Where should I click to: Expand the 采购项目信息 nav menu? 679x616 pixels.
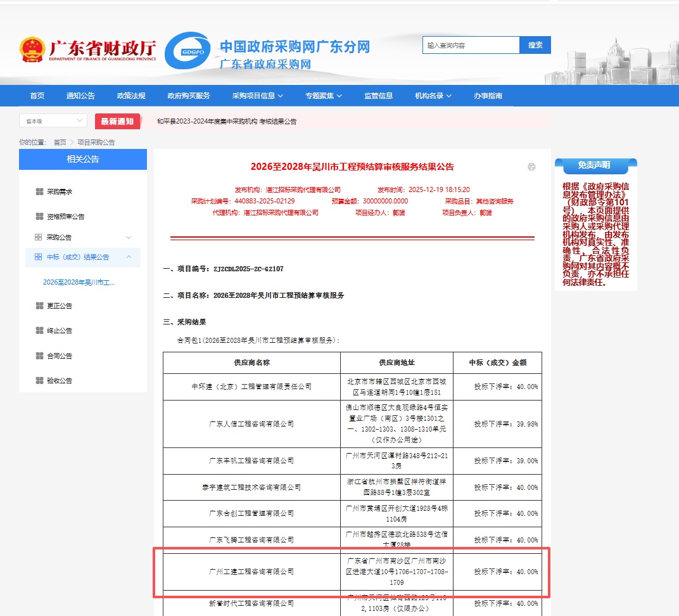click(257, 96)
